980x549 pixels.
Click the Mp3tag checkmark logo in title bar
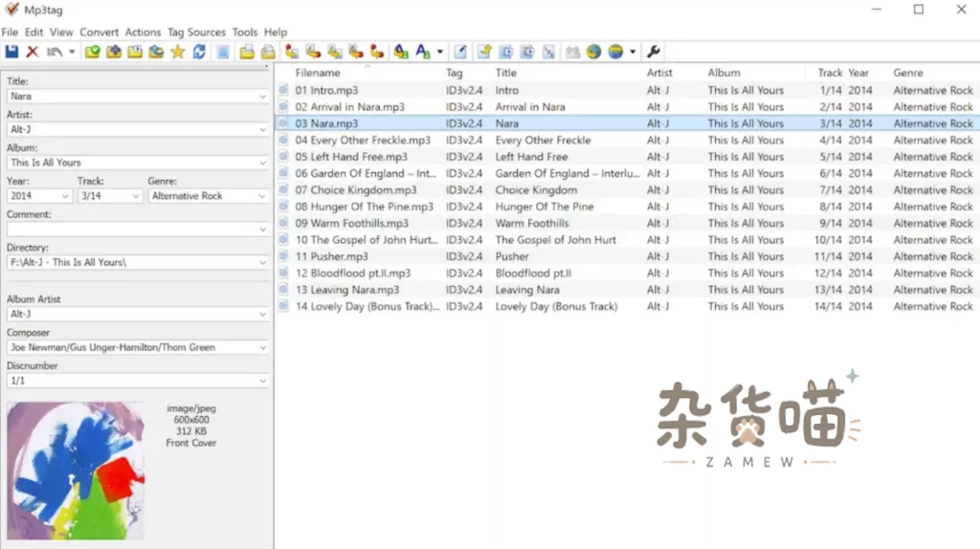(x=11, y=10)
